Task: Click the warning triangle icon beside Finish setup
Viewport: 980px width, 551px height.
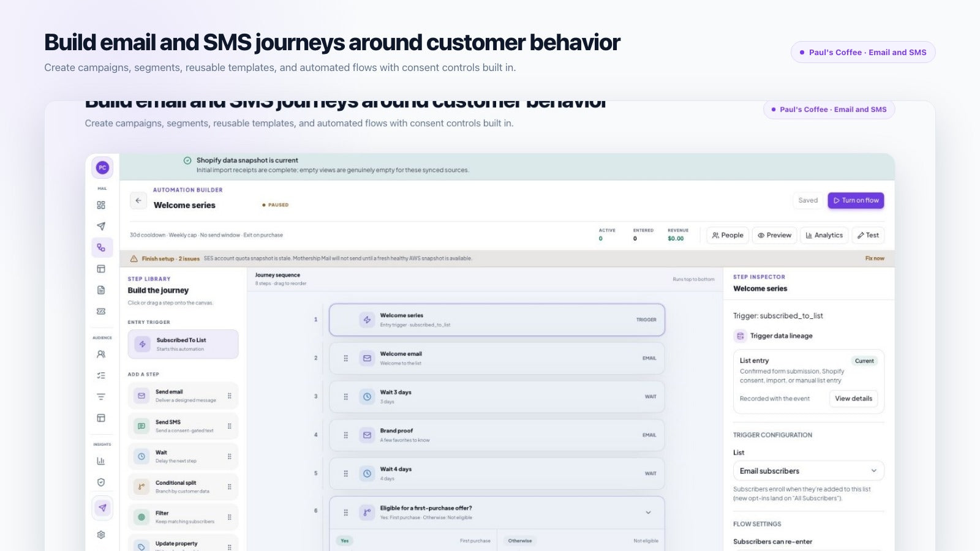Action: (x=134, y=258)
